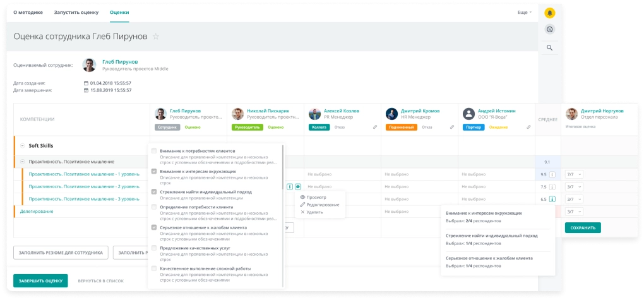The height and width of the screenshot is (300, 644).
Task: Click Глеб Пирунов avatar in employee header
Action: tap(89, 65)
